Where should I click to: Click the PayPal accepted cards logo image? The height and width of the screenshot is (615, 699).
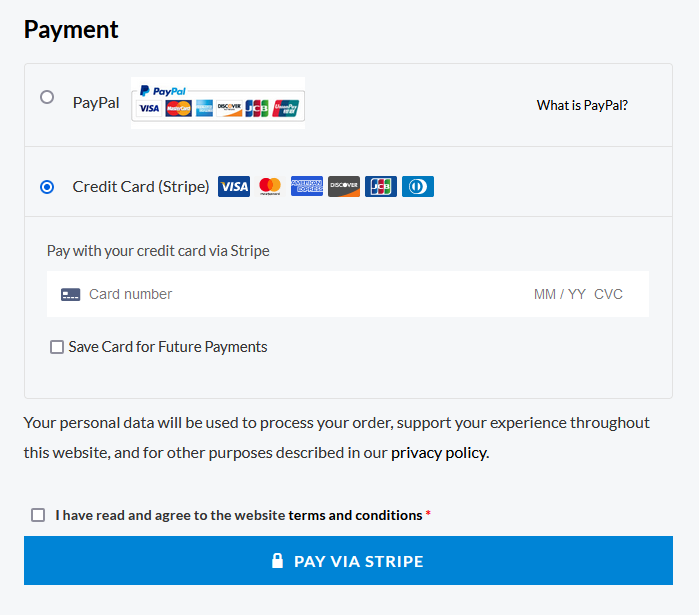(218, 103)
